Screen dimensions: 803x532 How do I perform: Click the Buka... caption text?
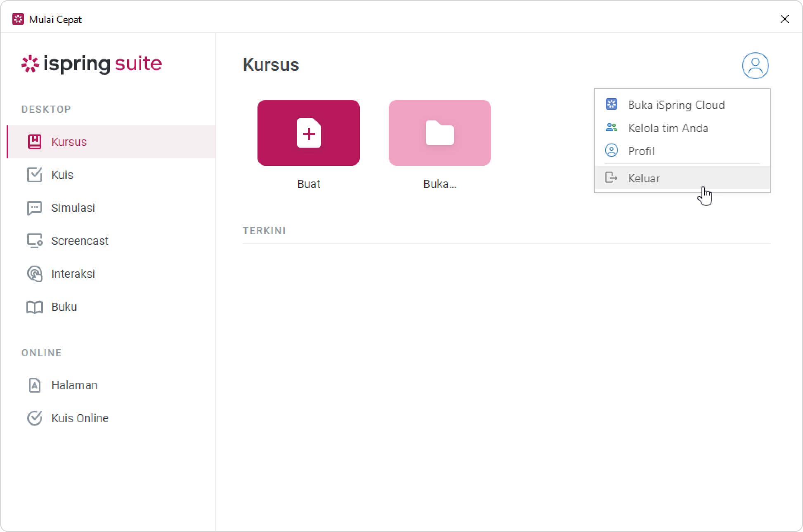pyautogui.click(x=440, y=184)
